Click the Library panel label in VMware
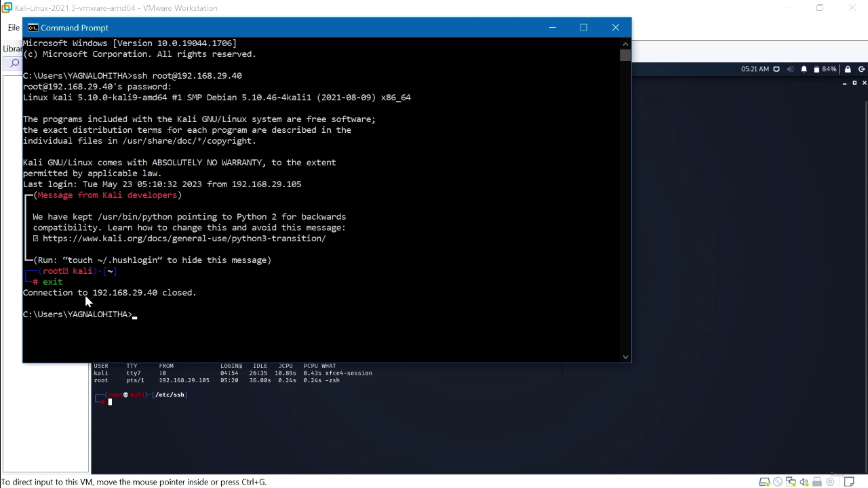 (12, 49)
